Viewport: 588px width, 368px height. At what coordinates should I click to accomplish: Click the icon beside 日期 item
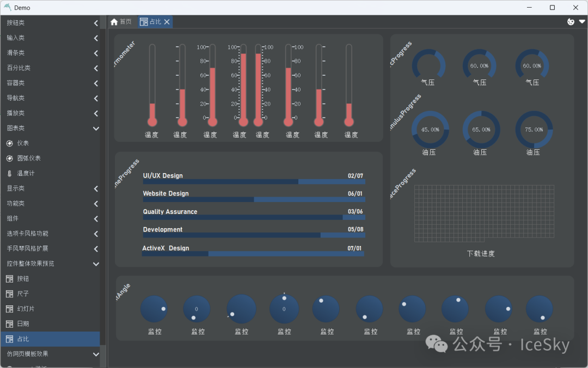(x=9, y=324)
